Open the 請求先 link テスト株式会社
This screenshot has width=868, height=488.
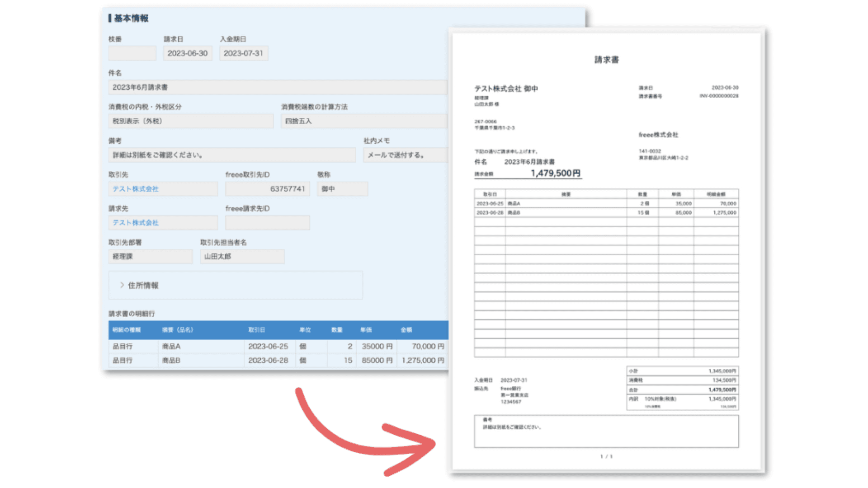136,223
